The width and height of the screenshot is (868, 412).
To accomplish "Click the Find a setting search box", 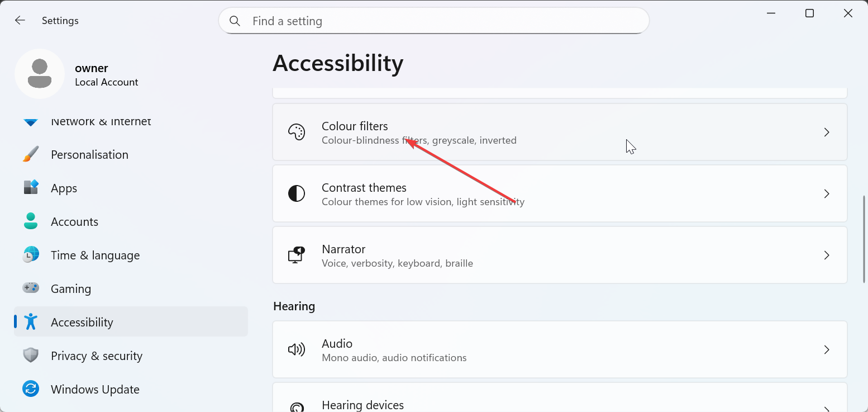I will click(434, 21).
